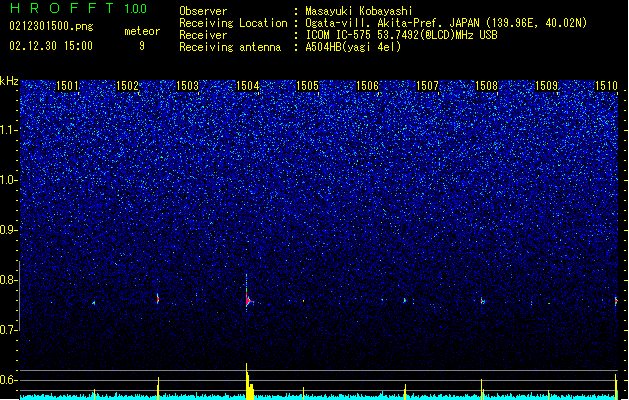Click the 0.6 kHz frequency axis label

tap(9, 380)
